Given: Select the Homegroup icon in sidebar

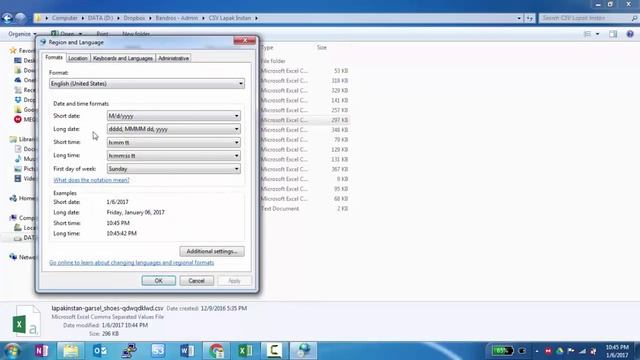Looking at the screenshot, I should 13,198.
